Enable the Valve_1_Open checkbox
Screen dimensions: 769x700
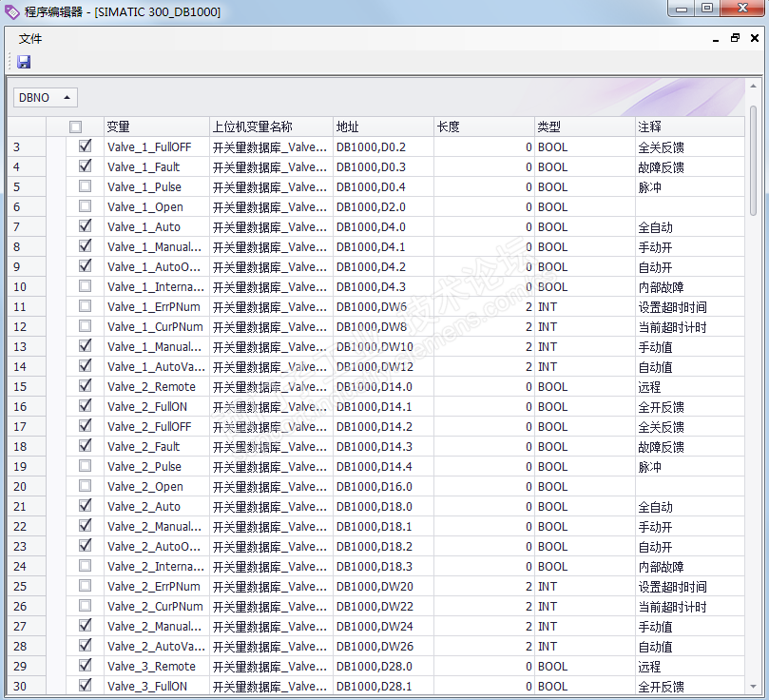[86, 206]
